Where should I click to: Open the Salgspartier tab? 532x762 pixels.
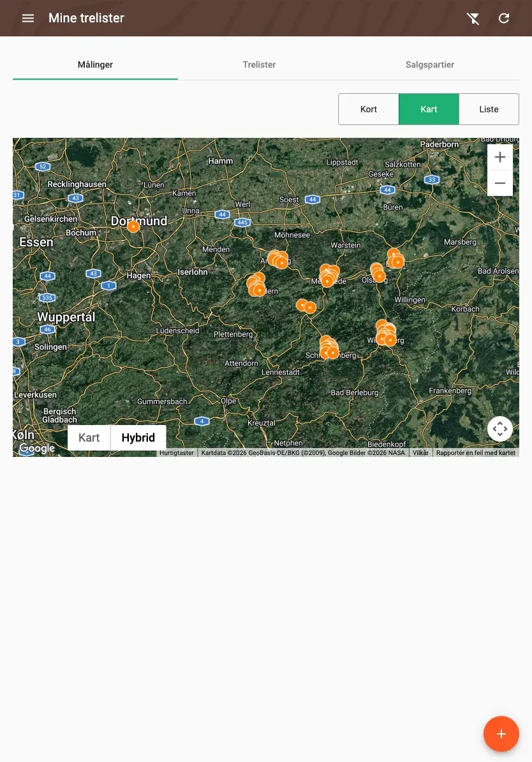pos(429,64)
